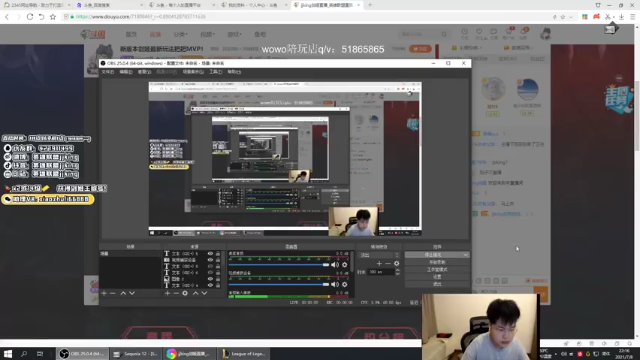
Task: Toggle visibility of first text source
Action: pos(210,253)
